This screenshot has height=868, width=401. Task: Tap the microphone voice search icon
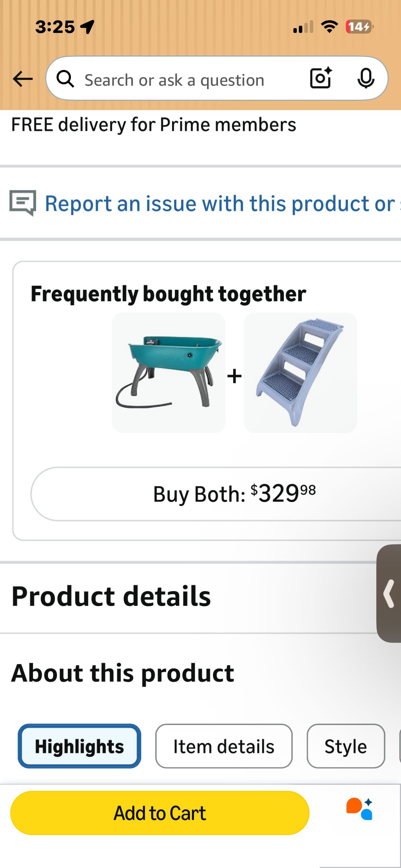(366, 79)
